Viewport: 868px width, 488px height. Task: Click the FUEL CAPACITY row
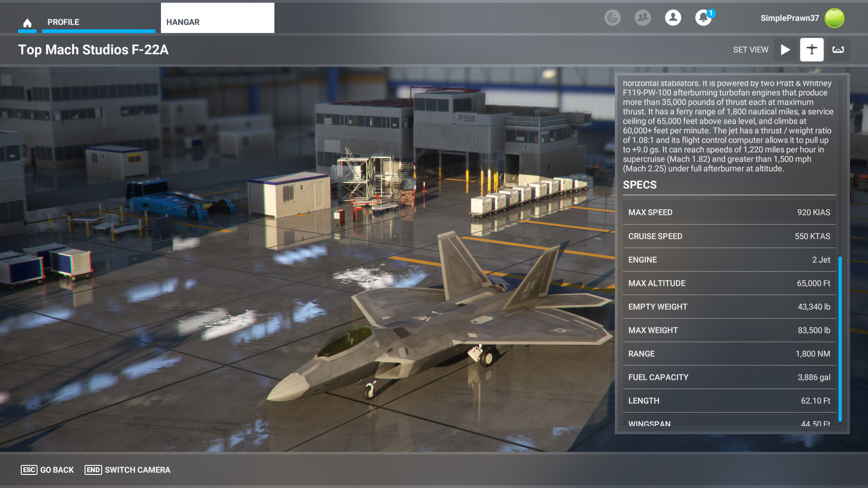[x=729, y=377]
